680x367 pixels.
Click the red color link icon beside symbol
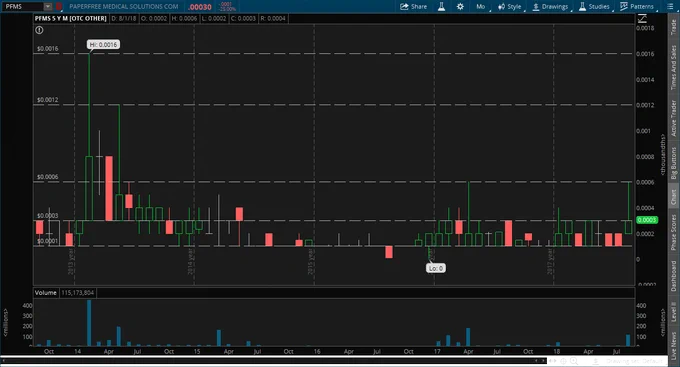click(59, 7)
